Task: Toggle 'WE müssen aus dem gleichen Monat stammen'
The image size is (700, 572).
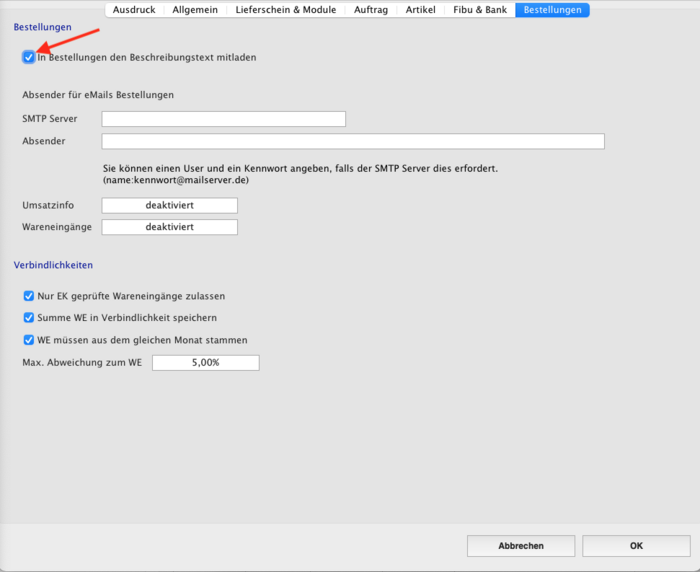Action: point(28,340)
